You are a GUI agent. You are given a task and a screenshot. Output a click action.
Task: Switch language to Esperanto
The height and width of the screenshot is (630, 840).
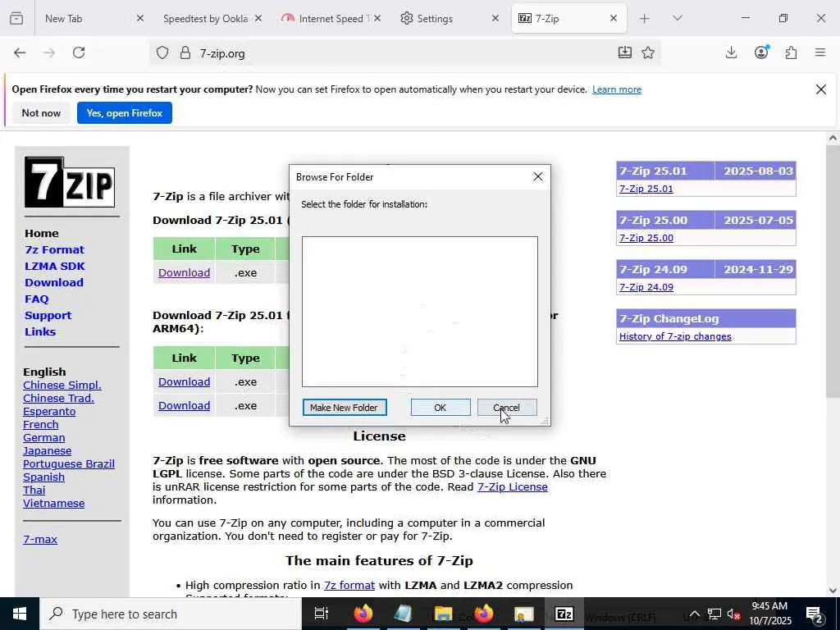pyautogui.click(x=49, y=412)
